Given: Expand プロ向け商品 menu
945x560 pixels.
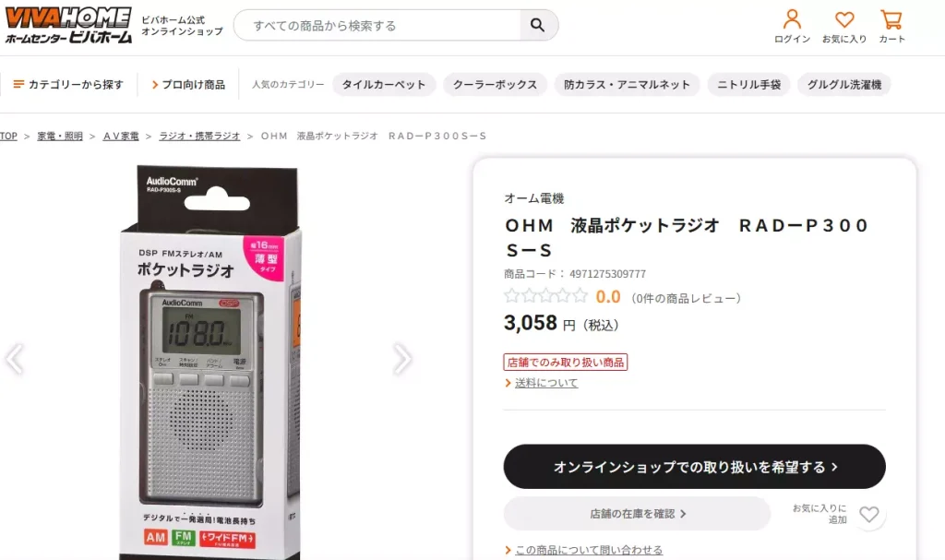Looking at the screenshot, I should [188, 84].
